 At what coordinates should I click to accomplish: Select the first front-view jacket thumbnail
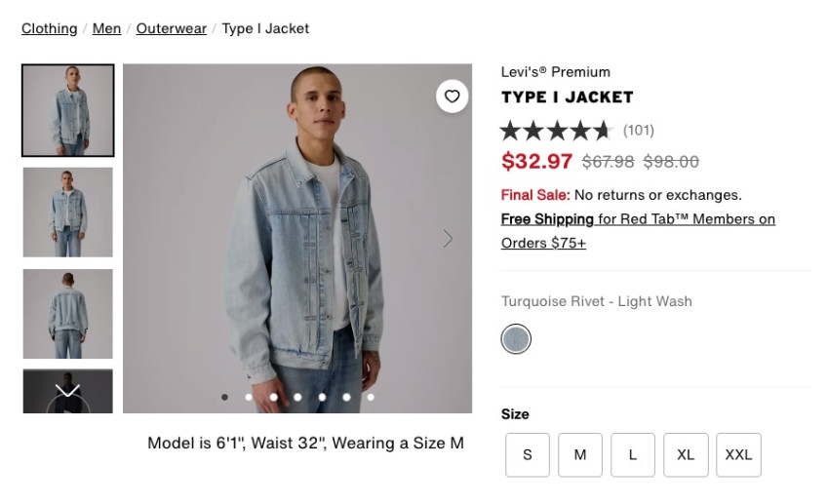tap(68, 110)
